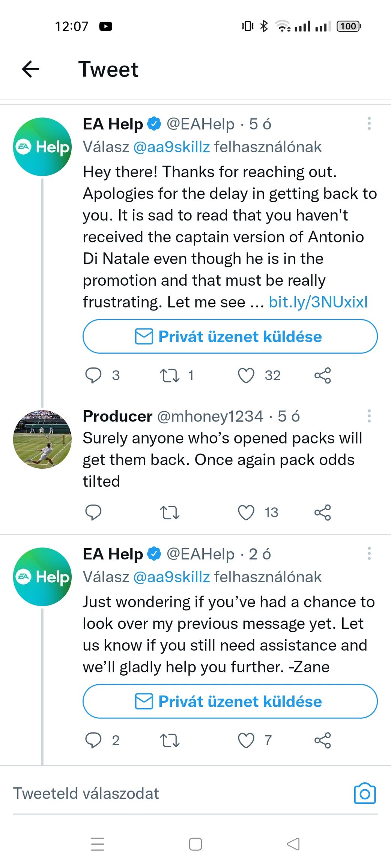Like Producer's tweet about pack odds
This screenshot has height=868, width=391.
[x=246, y=513]
